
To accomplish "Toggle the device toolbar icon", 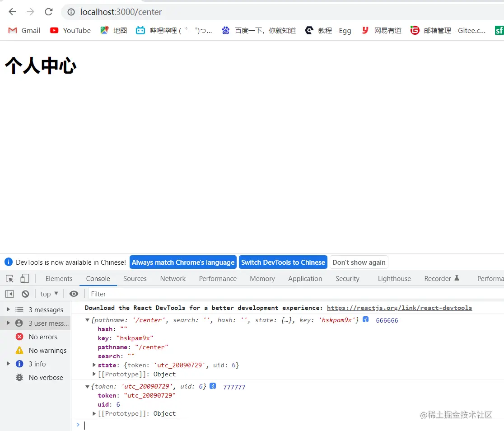I will [x=25, y=279].
